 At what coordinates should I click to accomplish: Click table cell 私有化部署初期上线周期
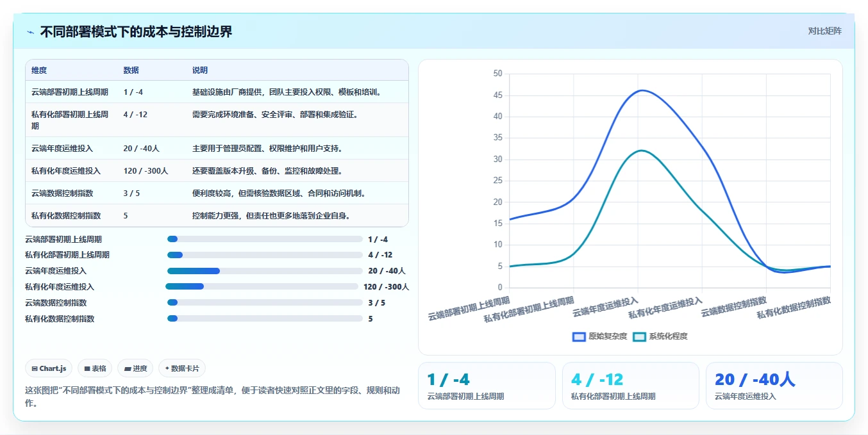click(70, 120)
